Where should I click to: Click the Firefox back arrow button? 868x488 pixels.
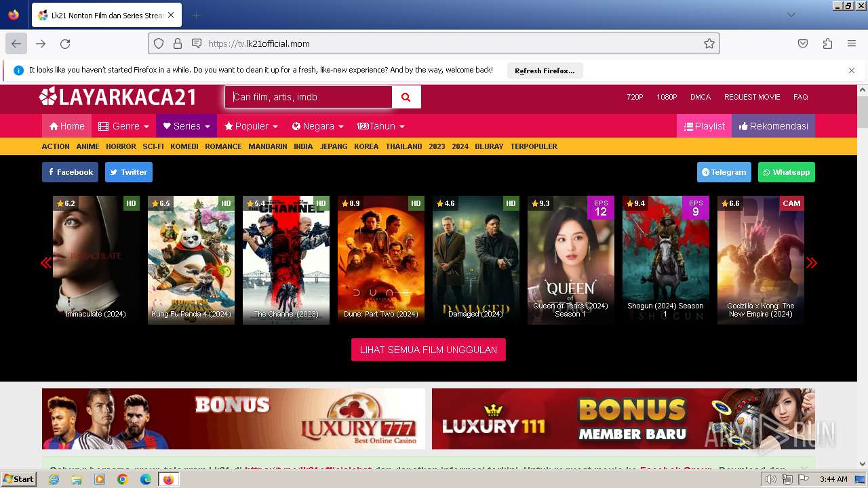coord(16,43)
